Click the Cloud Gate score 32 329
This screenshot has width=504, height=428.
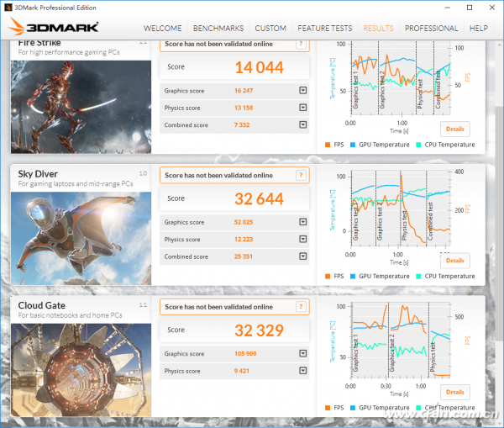point(259,330)
